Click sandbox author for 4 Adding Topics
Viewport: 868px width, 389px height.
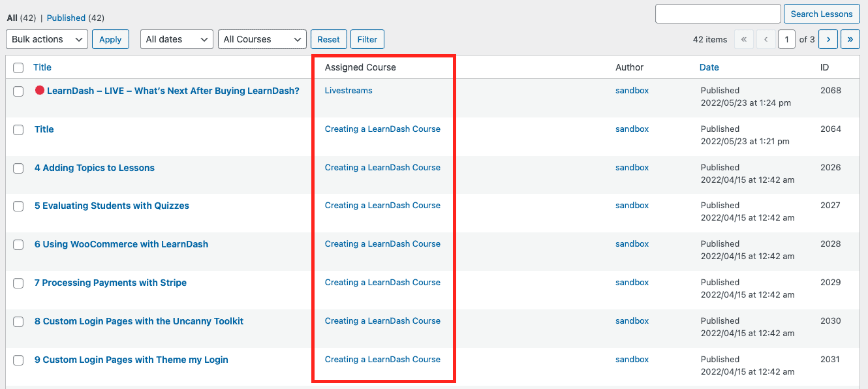[632, 168]
